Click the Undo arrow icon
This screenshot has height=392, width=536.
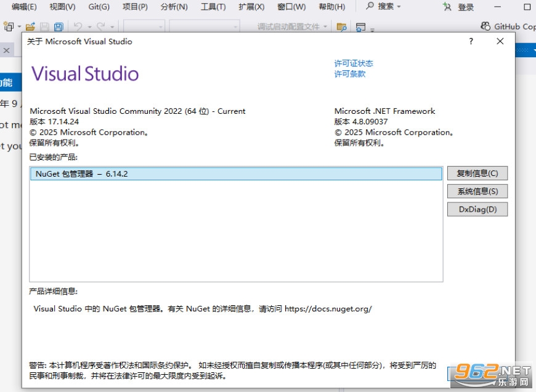[x=78, y=26]
